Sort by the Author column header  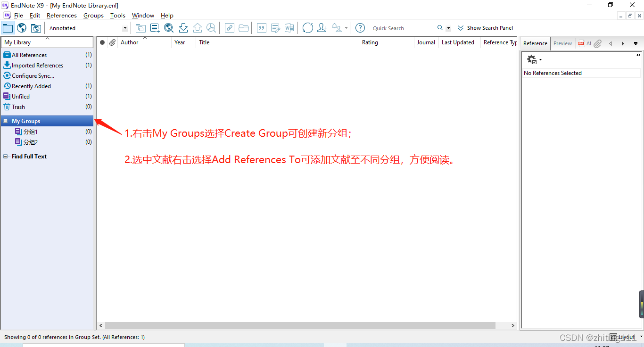[144, 42]
